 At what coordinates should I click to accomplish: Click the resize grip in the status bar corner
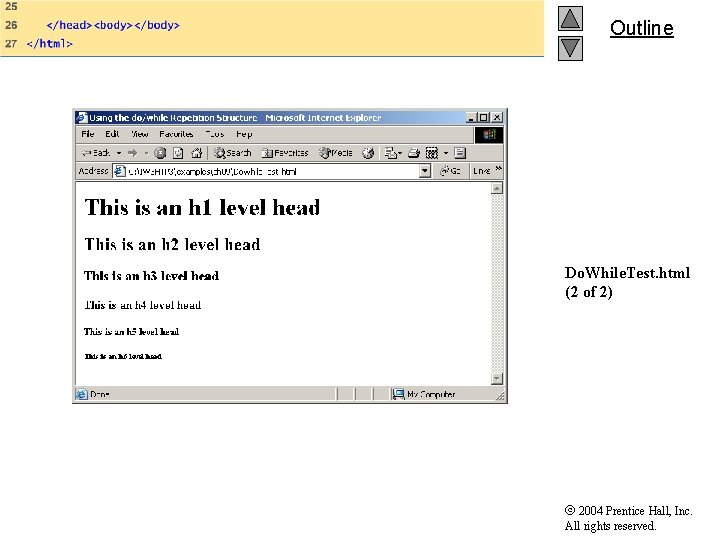tap(500, 396)
